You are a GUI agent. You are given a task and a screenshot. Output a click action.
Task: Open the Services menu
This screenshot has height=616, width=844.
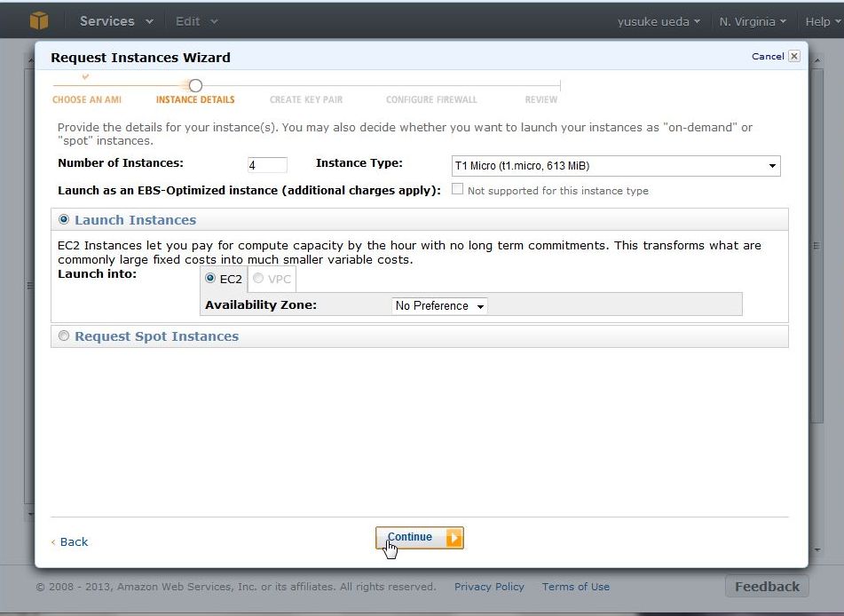point(116,21)
